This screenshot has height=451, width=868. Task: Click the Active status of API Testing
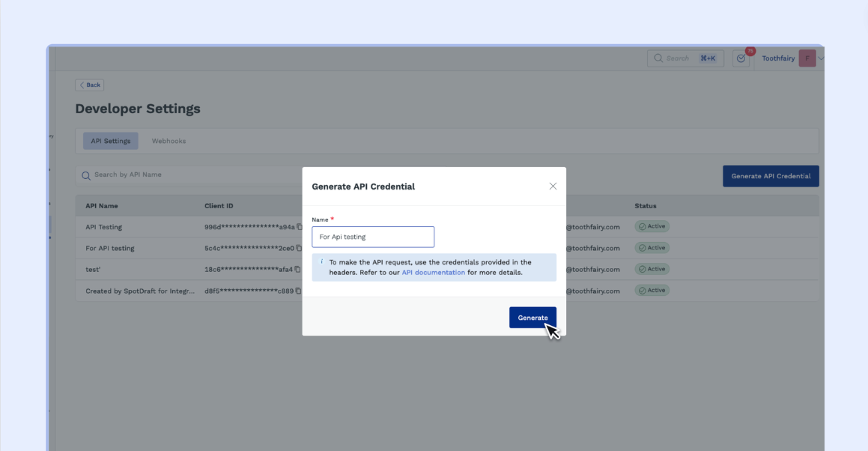tap(652, 226)
